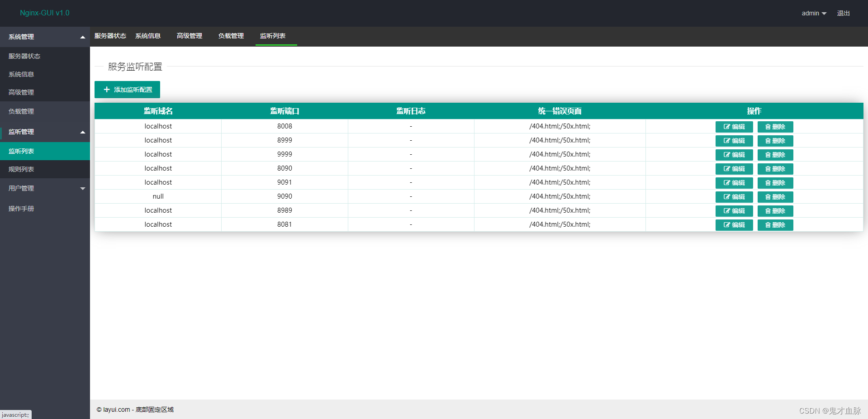The height and width of the screenshot is (419, 868).
Task: Switch to the 服务器状态 tab
Action: (x=110, y=36)
